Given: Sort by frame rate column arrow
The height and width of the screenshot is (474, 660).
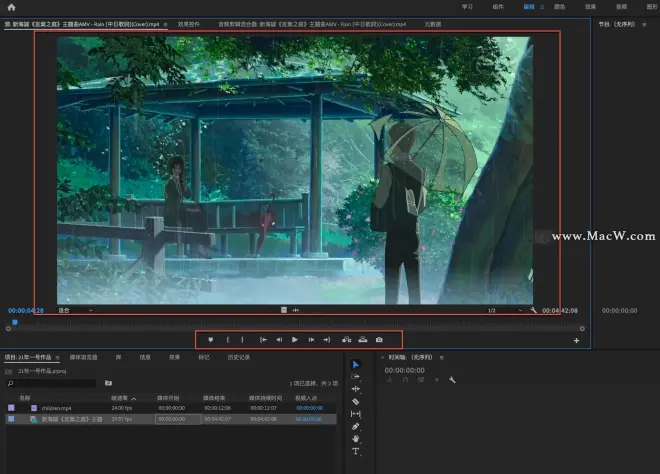Looking at the screenshot, I should pos(134,398).
